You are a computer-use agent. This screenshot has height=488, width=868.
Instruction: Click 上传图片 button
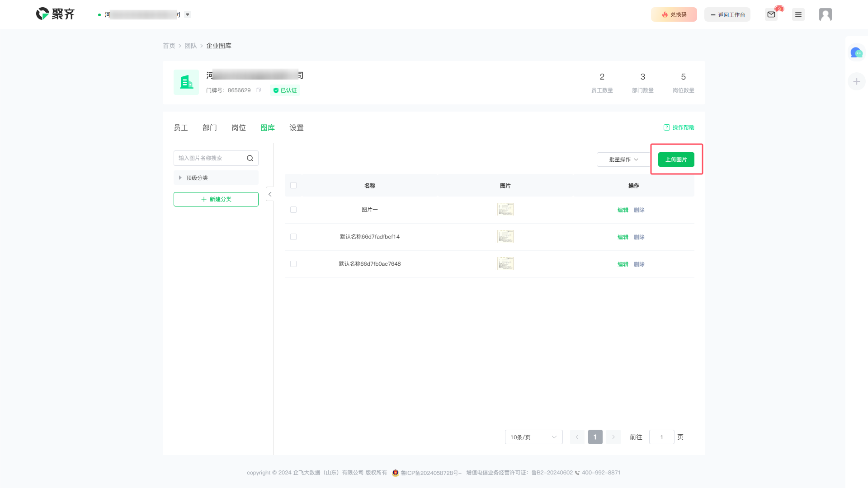(x=676, y=160)
